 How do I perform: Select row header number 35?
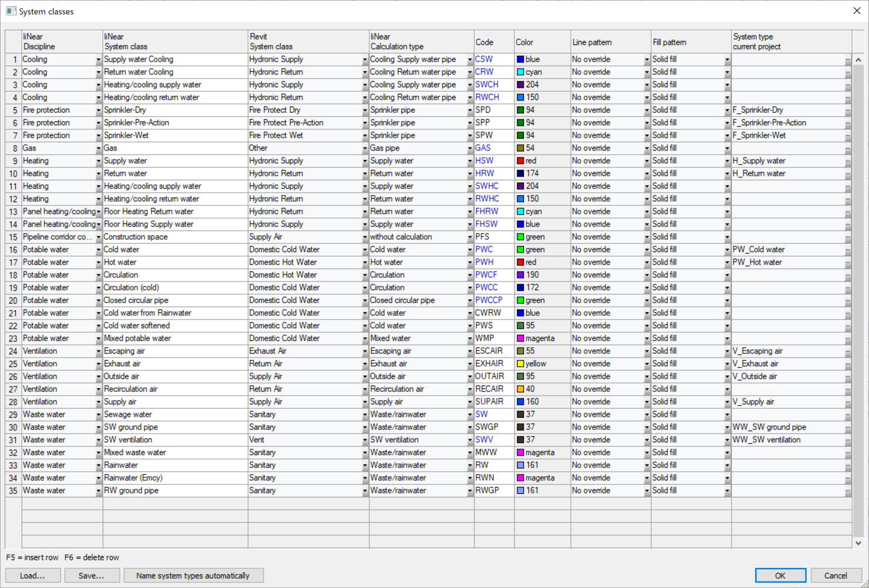coord(13,491)
